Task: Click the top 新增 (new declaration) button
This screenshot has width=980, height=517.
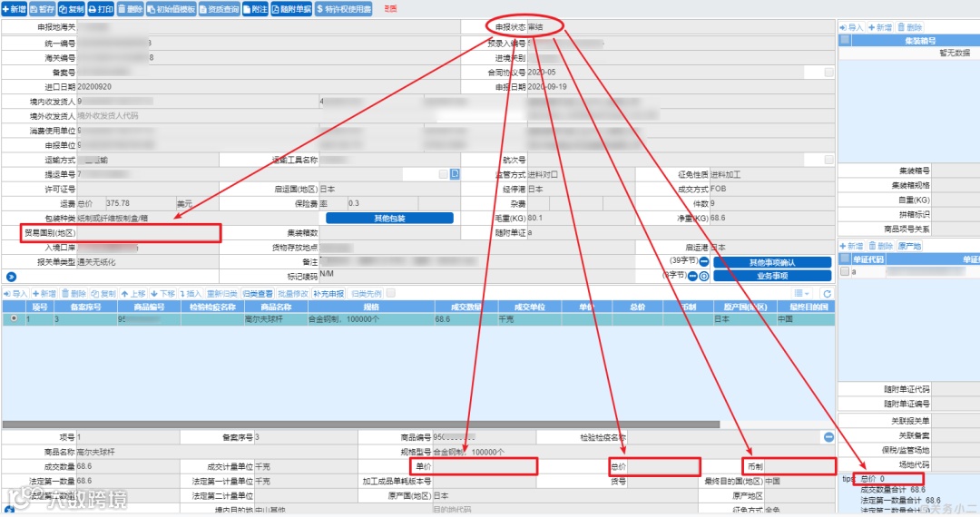Action: [x=15, y=9]
